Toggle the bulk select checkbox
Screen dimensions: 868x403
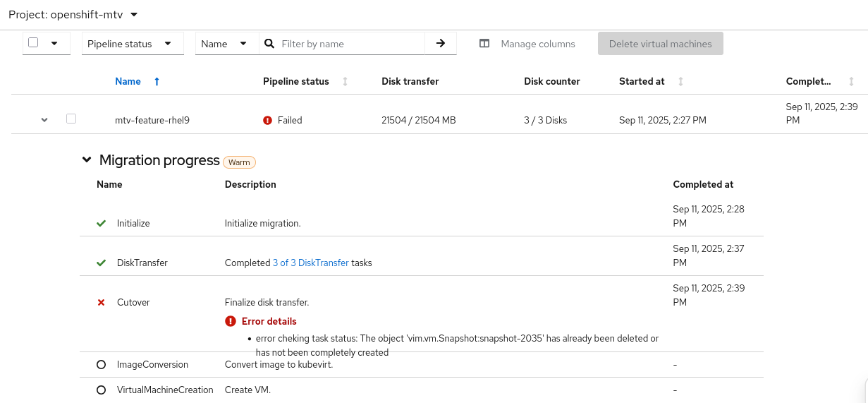[x=33, y=42]
